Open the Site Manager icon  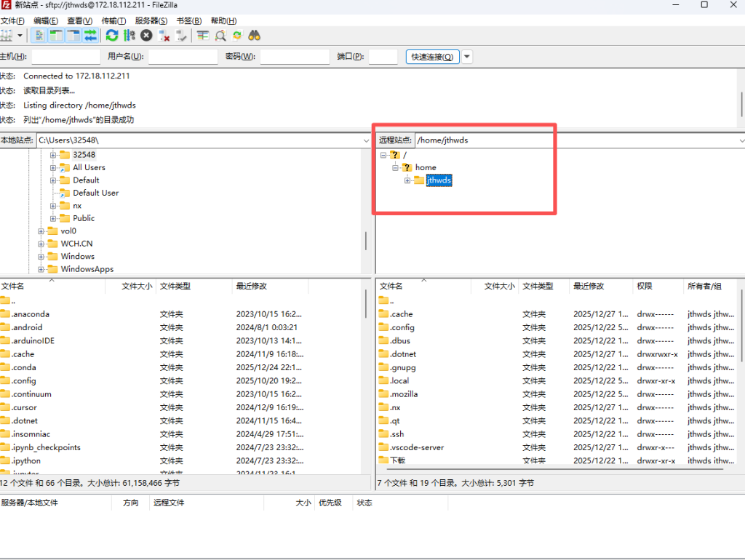point(7,35)
